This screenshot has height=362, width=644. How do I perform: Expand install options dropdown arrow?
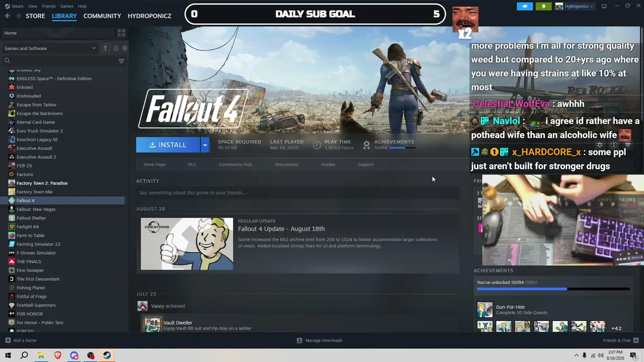point(205,145)
